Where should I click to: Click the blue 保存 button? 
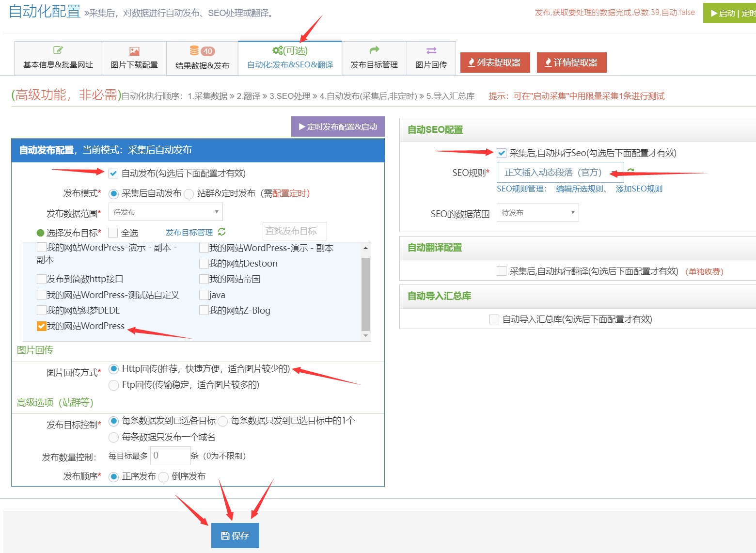click(235, 536)
